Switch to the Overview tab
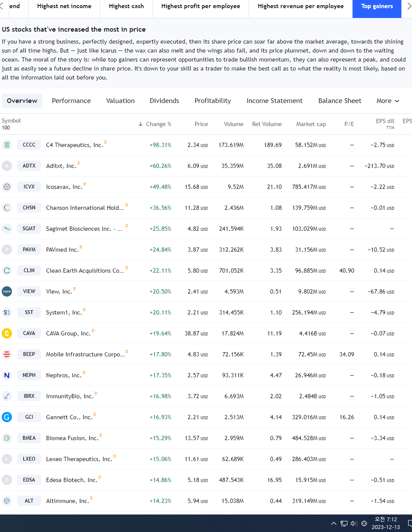Viewport: 412px width, 532px height. point(22,101)
